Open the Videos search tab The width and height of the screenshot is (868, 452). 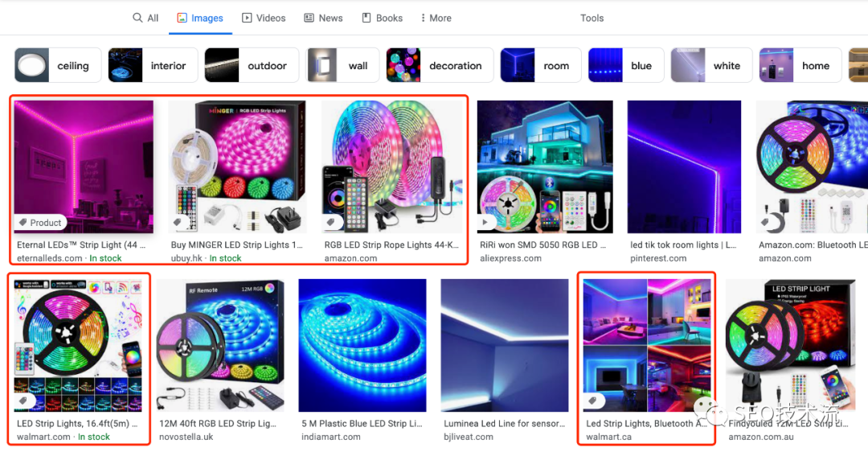pyautogui.click(x=264, y=18)
